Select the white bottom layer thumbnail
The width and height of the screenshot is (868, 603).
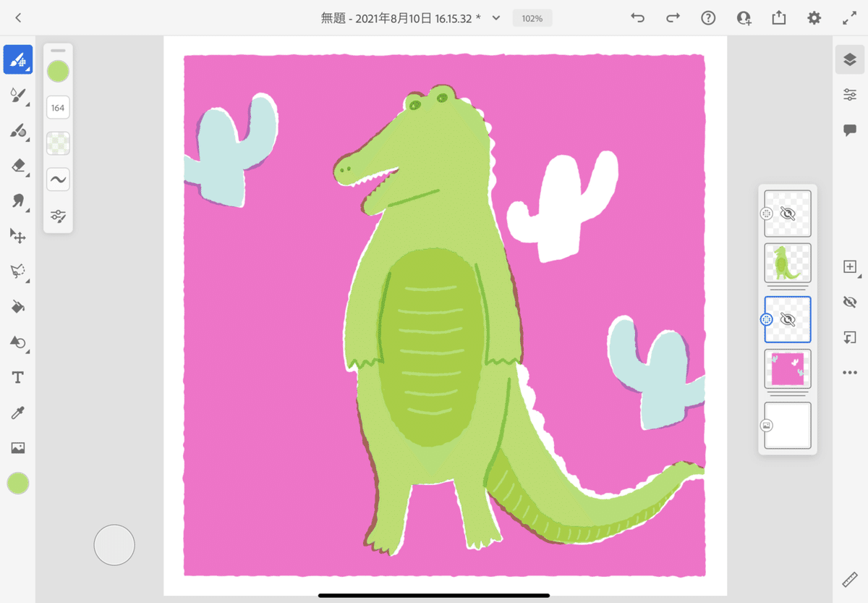tap(788, 426)
